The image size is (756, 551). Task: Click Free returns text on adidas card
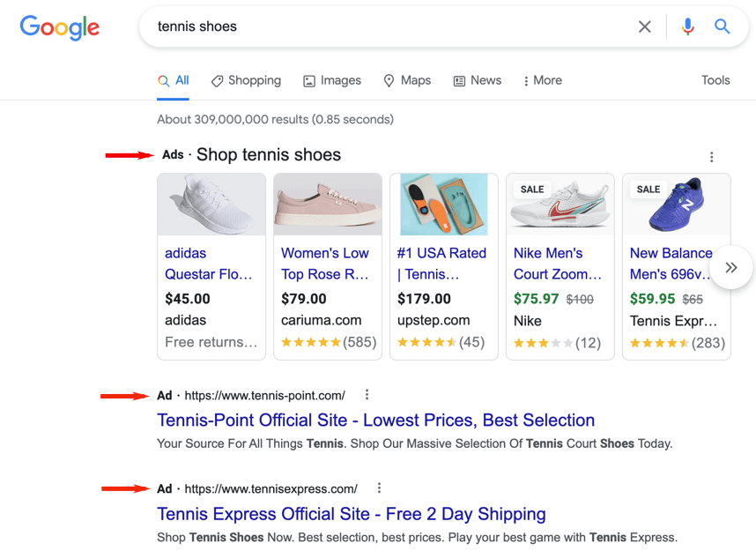pos(211,342)
